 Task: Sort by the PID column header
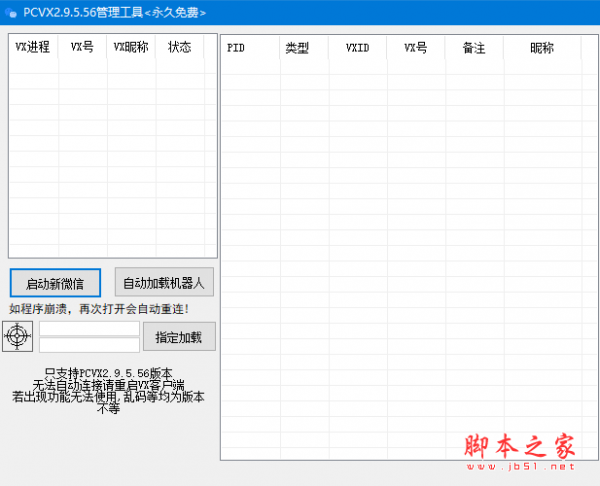251,48
